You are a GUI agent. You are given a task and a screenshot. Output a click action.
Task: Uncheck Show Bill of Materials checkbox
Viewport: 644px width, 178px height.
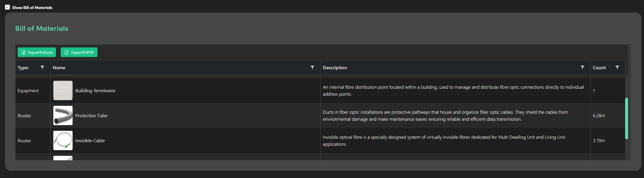click(x=8, y=7)
